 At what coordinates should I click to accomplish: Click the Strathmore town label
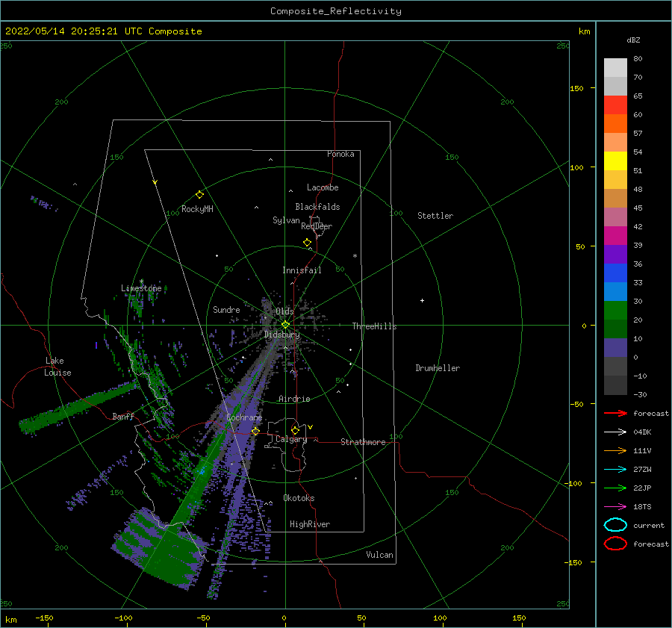[363, 442]
